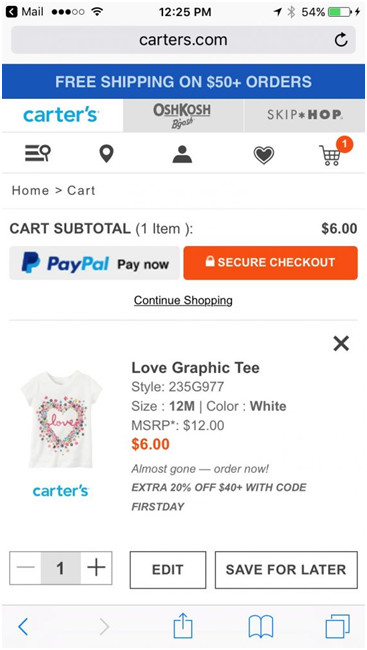Open Safari bookmarks book icon

point(260,627)
